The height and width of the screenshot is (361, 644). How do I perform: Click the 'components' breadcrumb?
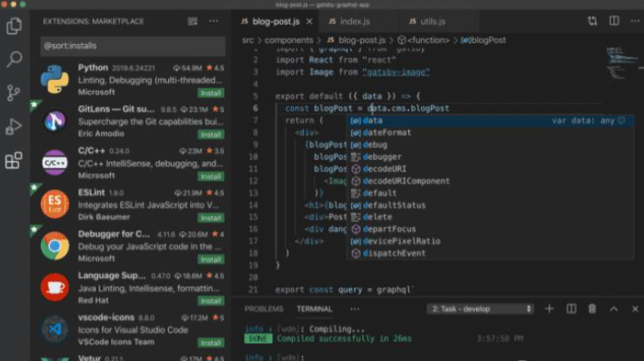click(x=288, y=40)
